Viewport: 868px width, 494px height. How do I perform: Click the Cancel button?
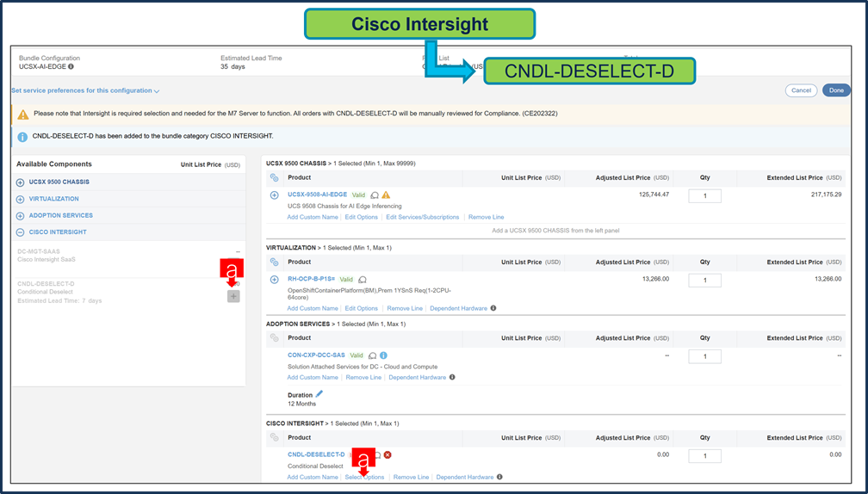pos(801,90)
